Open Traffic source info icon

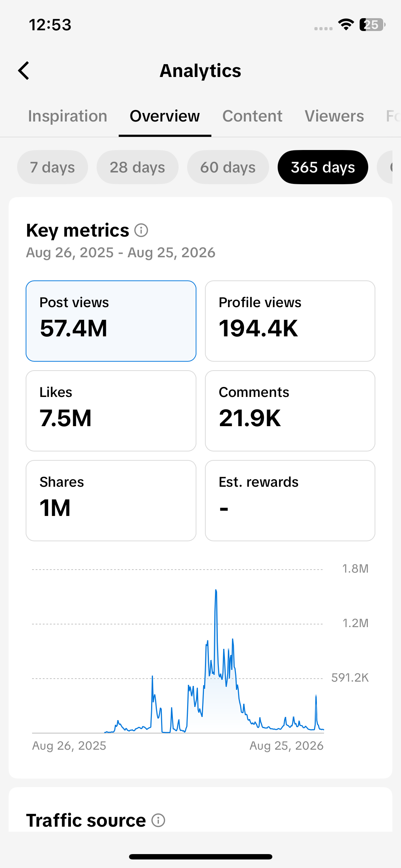pyautogui.click(x=158, y=820)
